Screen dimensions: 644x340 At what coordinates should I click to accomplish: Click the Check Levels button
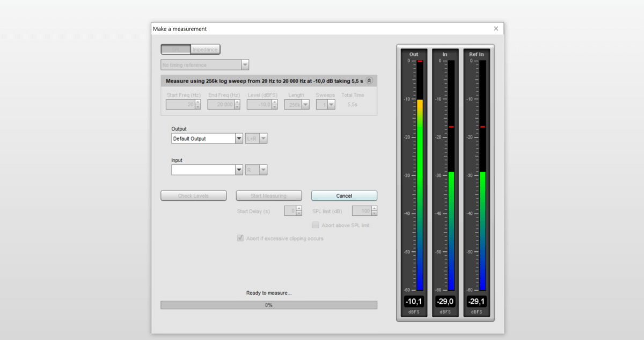[x=193, y=196]
